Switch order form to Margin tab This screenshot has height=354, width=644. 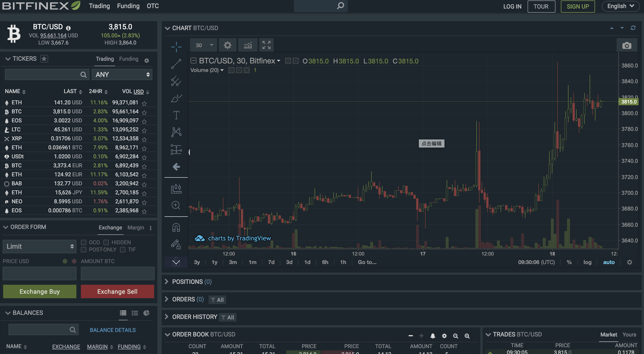135,227
